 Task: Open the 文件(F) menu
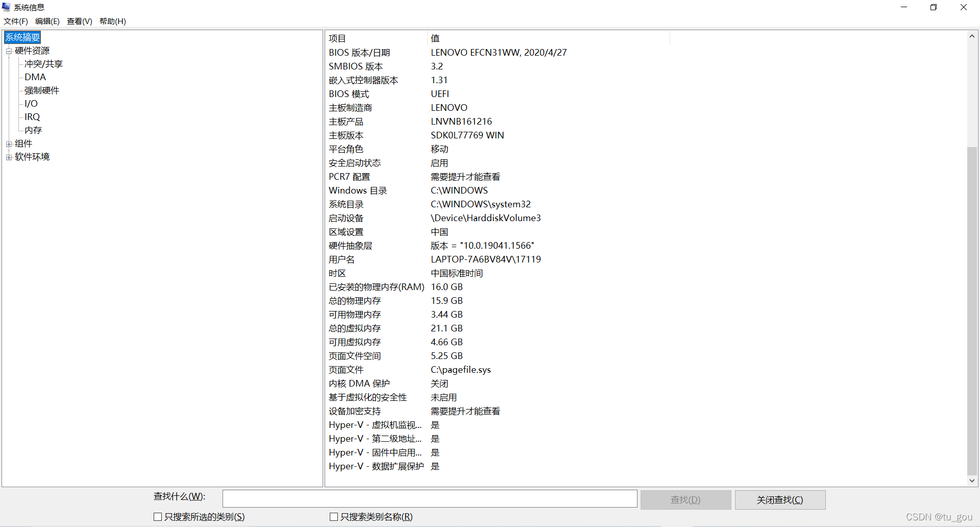pos(16,21)
